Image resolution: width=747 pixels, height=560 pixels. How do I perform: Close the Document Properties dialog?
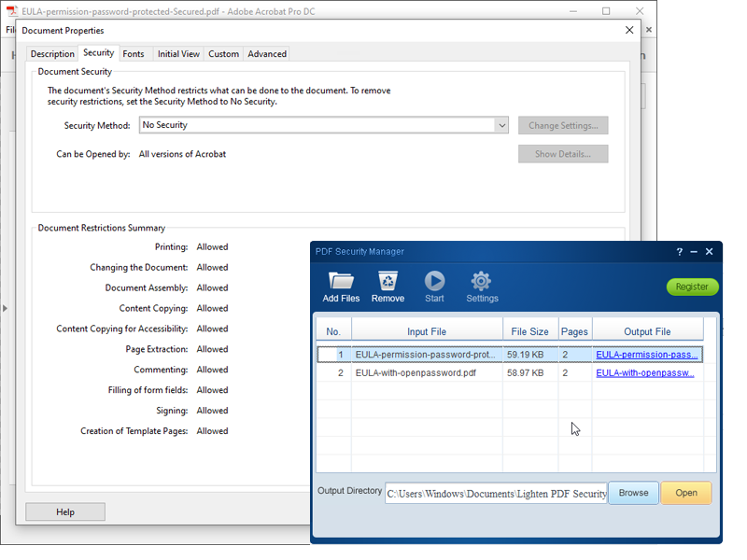click(629, 30)
